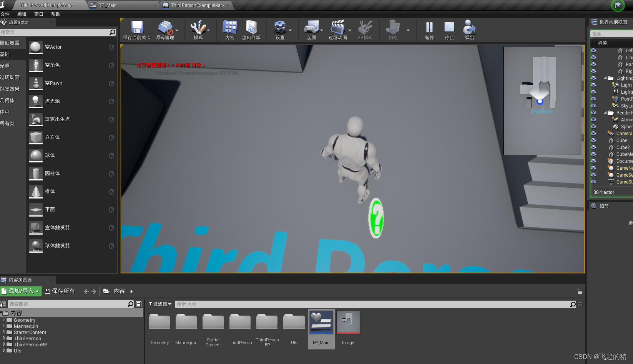Open the 编辑 menu
This screenshot has height=364, width=633.
pos(22,14)
